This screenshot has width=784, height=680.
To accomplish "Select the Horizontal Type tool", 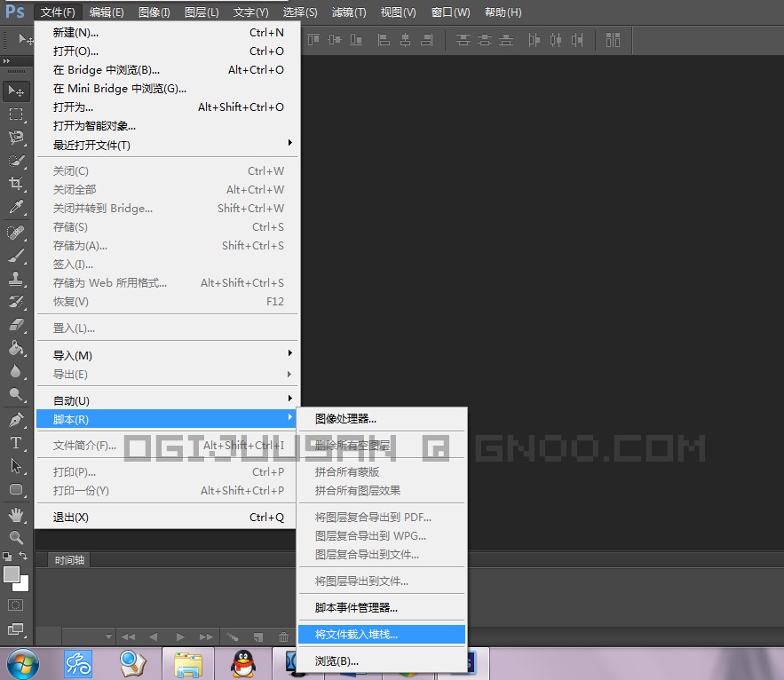I will click(16, 443).
